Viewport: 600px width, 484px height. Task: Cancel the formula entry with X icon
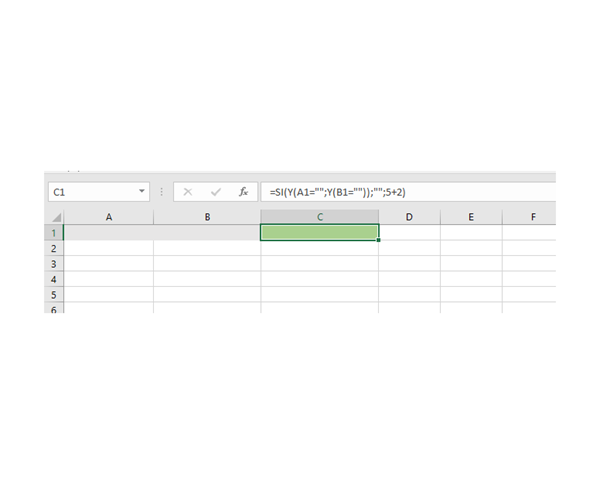tap(188, 191)
